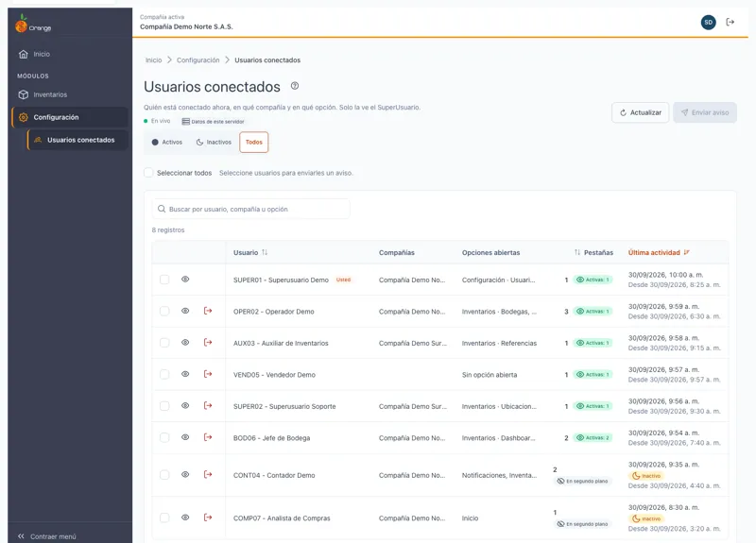
Task: Click Activas: 2 badge for BOD06
Action: (x=593, y=437)
